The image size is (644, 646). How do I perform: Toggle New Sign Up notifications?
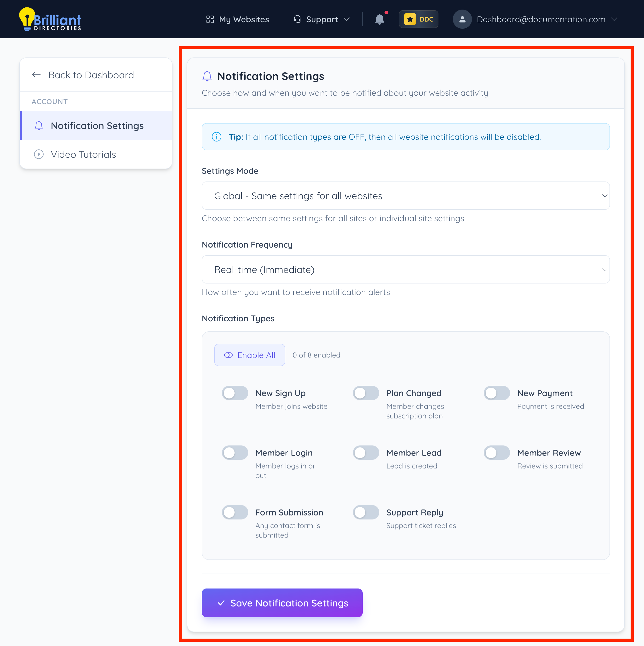click(235, 393)
